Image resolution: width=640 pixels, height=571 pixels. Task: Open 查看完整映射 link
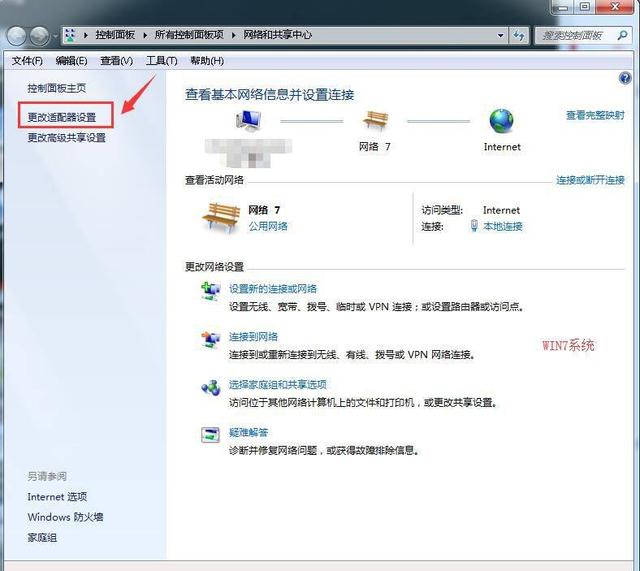click(x=595, y=115)
